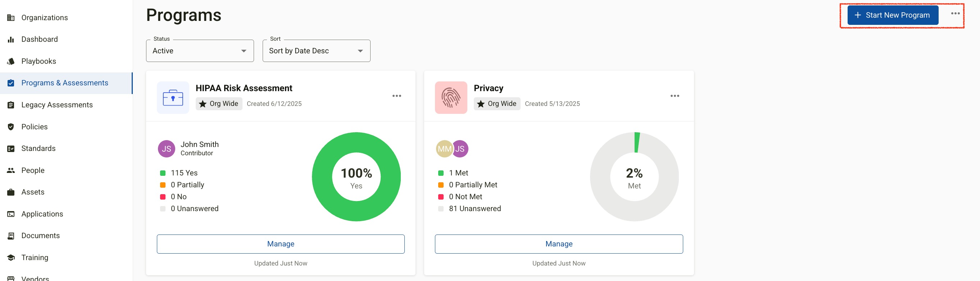Open page-level more options menu
The width and height of the screenshot is (980, 281).
pos(955,13)
